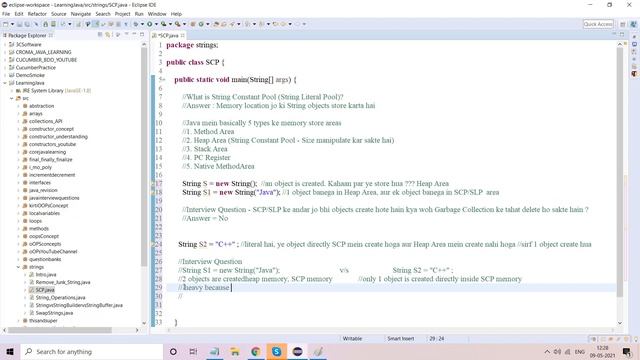Select SwapStrings.java in the tree
The width and height of the screenshot is (640, 360).
tap(54, 313)
